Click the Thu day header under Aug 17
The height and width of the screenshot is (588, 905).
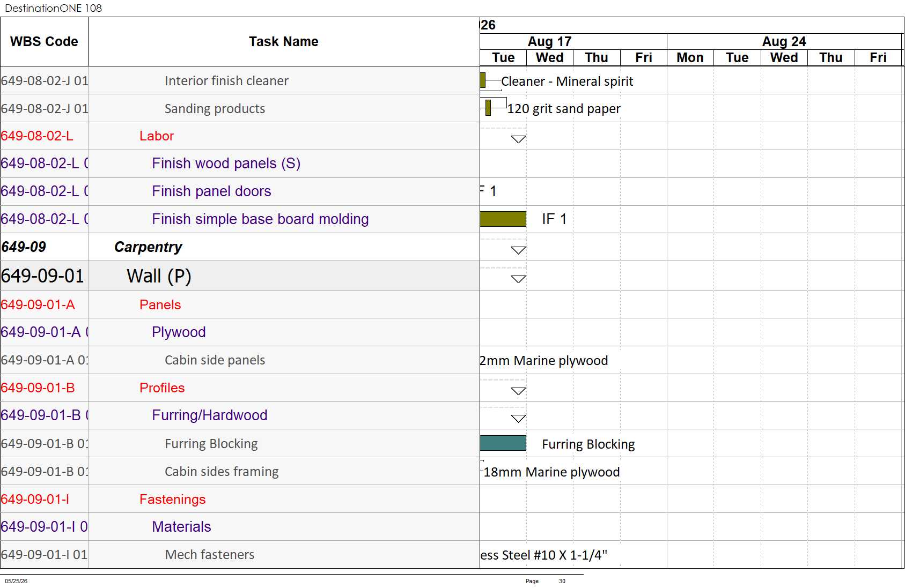click(x=597, y=57)
